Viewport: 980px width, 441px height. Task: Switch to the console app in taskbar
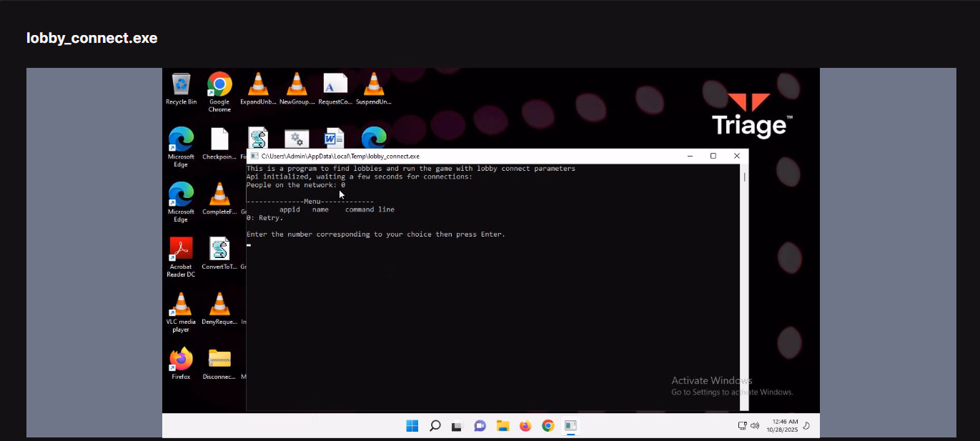point(570,426)
